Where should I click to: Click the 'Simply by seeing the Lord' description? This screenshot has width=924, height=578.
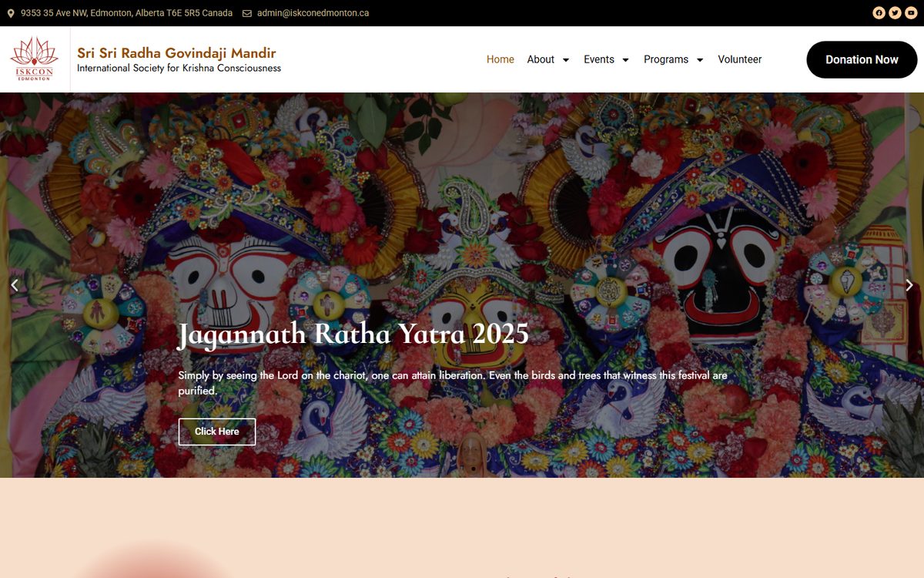[453, 383]
